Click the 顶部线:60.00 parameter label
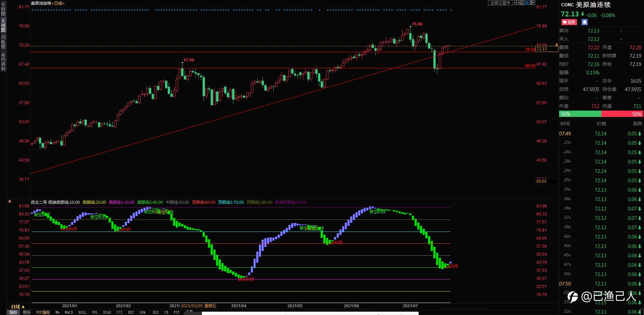Screen dimensions: 644x315 tap(204, 202)
